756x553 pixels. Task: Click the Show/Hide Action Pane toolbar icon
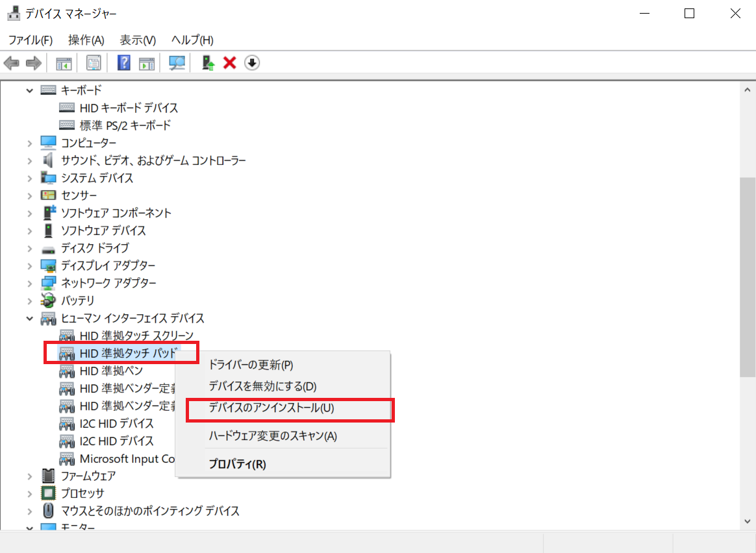(147, 63)
